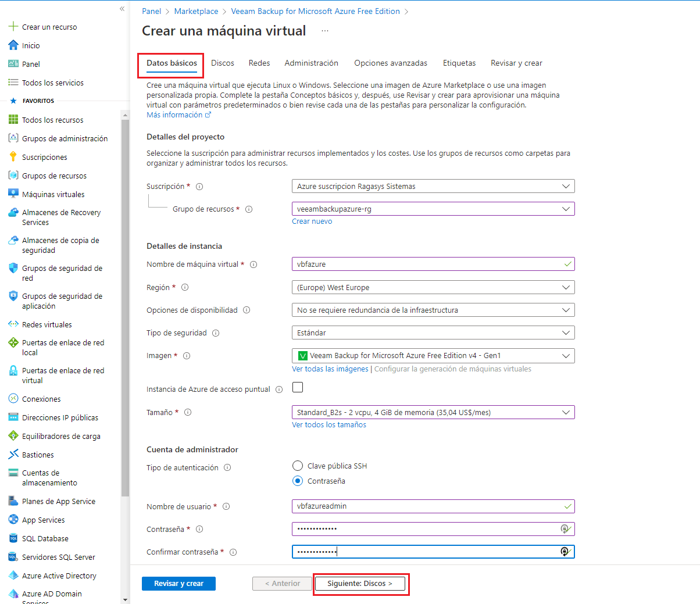This screenshot has width=700, height=604.
Task: Click the blue Revisar y crear button
Action: [178, 584]
